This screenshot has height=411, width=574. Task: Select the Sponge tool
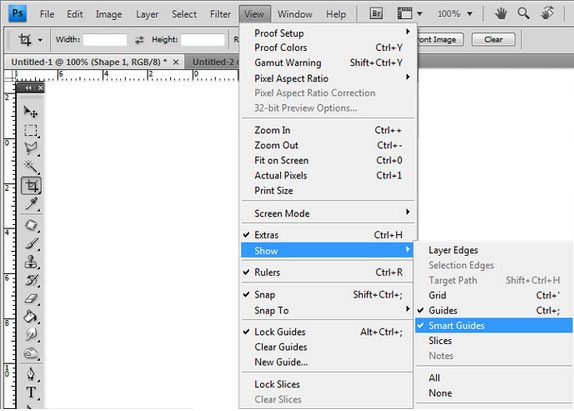(x=31, y=354)
